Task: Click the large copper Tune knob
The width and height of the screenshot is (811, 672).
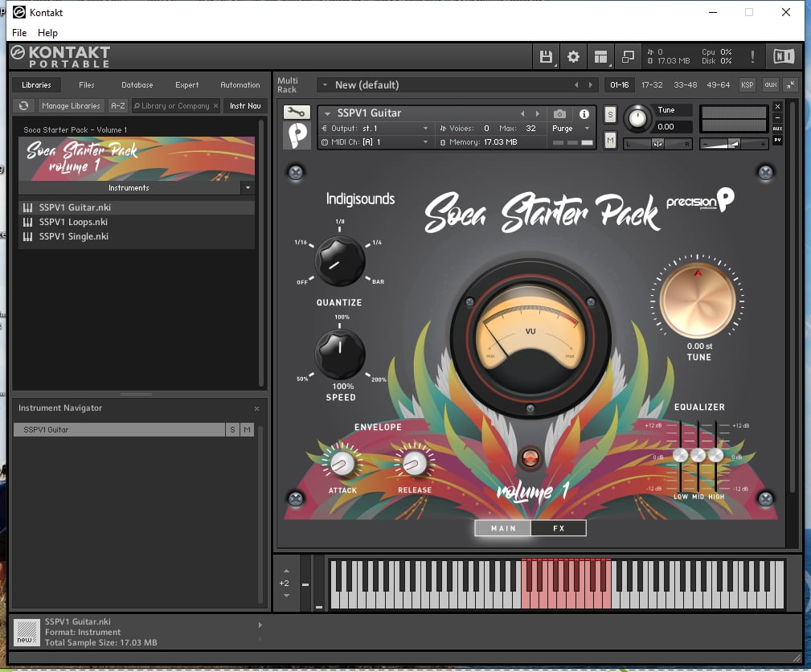Action: [x=697, y=300]
